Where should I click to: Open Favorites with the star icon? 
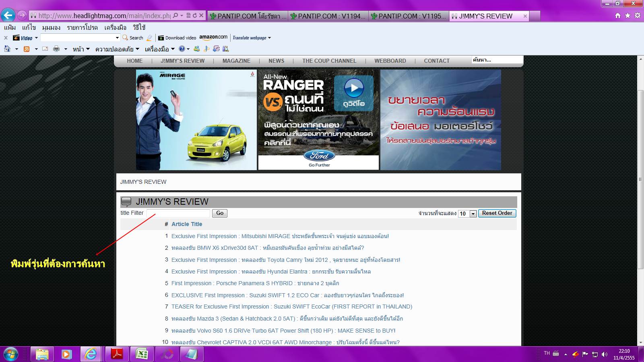(x=627, y=16)
